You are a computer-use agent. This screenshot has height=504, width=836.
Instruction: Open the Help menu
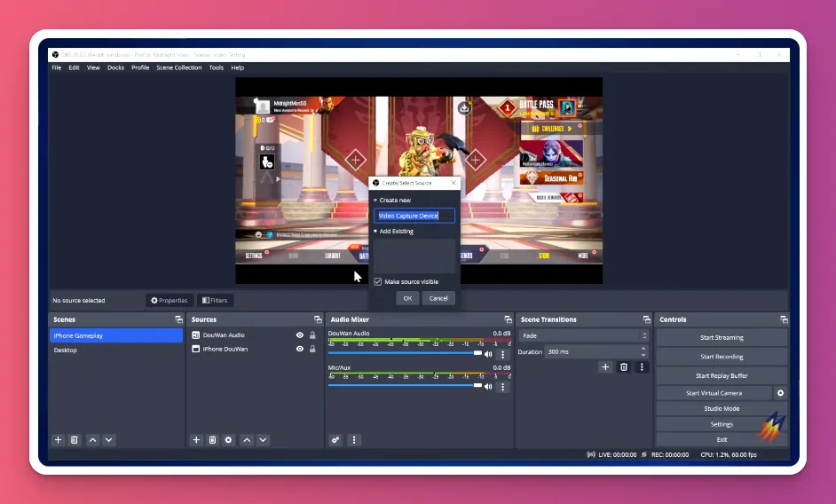point(237,67)
